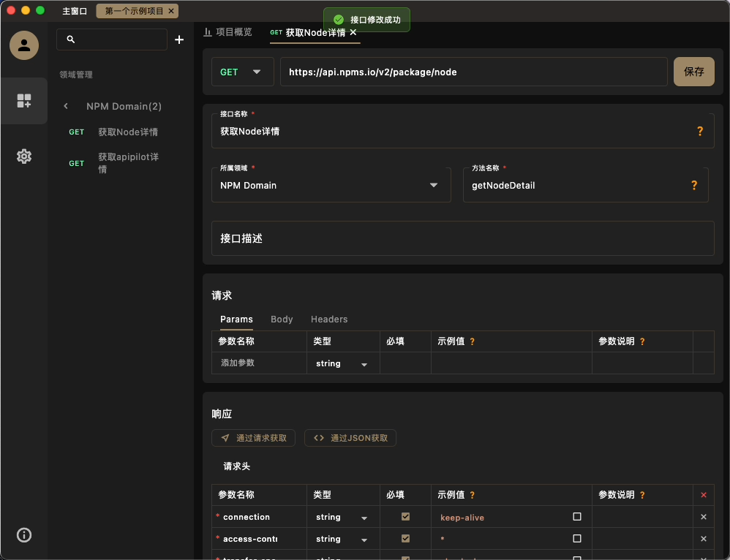
Task: Open the string type dropdown in 添加参数 row
Action: pyautogui.click(x=342, y=363)
